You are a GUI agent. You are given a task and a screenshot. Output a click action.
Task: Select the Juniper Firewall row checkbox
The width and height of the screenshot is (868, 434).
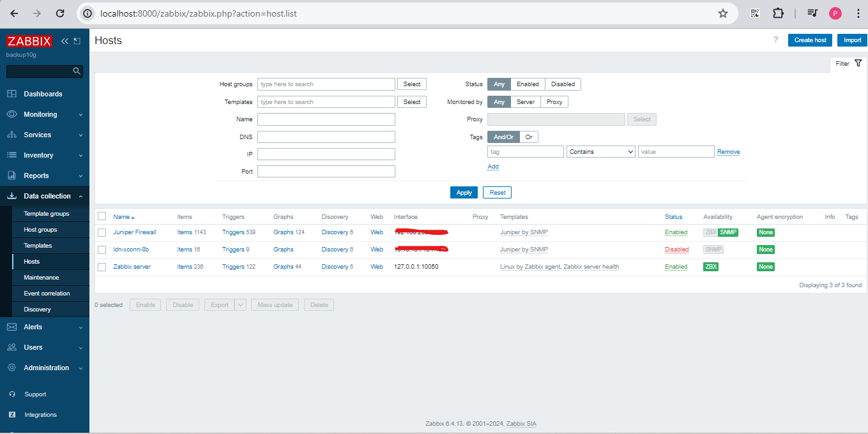point(102,232)
